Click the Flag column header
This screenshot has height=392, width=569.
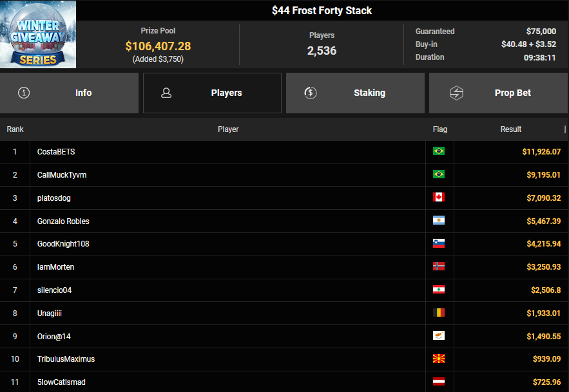439,129
